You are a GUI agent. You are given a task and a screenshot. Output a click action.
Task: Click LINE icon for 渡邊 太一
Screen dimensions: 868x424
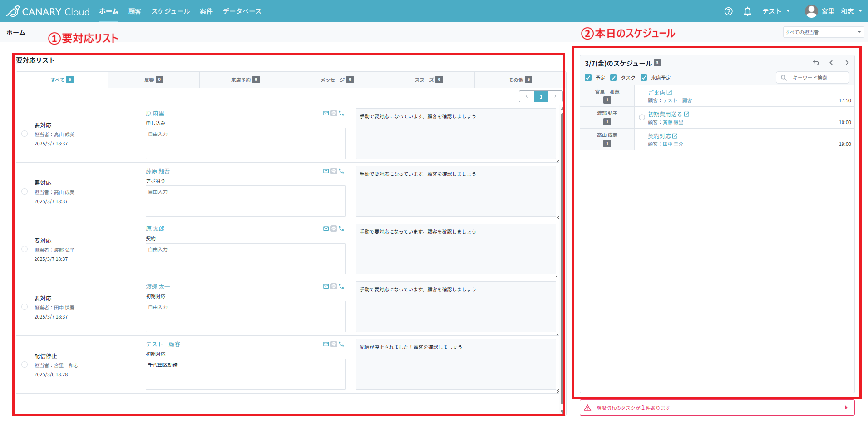point(334,286)
